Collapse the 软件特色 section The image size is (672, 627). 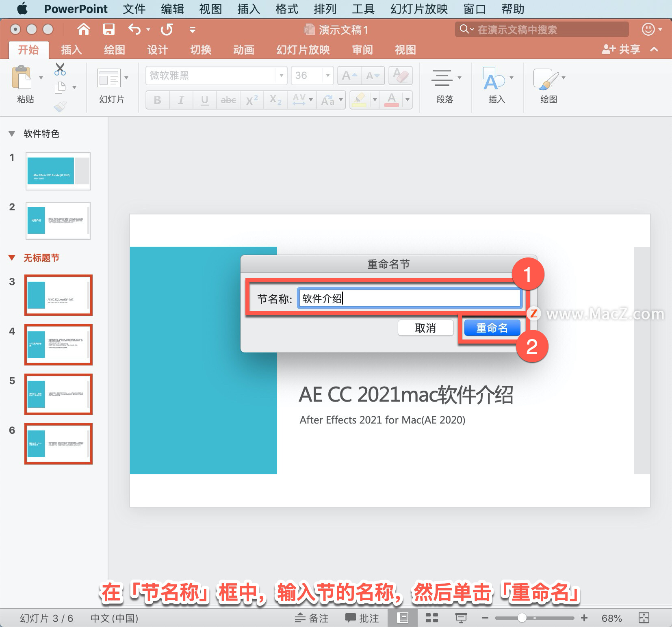coord(12,134)
